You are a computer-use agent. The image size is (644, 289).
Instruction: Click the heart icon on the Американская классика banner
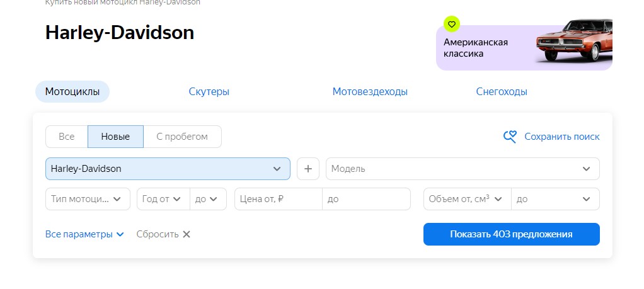click(452, 25)
